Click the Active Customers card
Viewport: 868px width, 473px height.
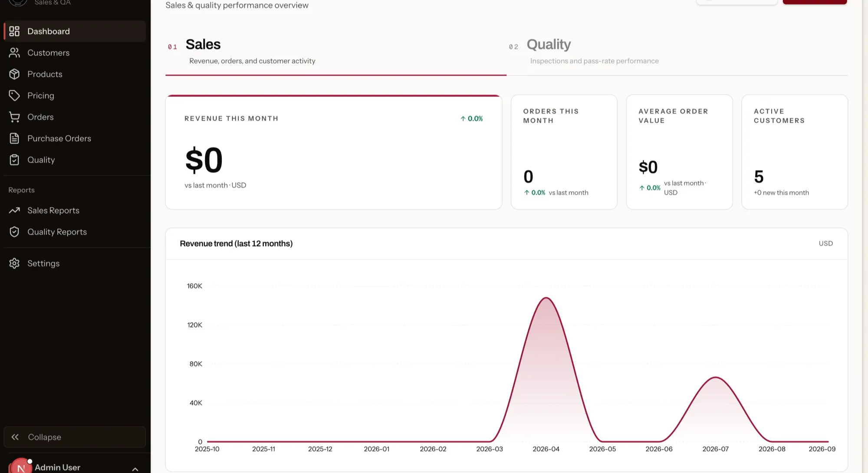coord(795,152)
